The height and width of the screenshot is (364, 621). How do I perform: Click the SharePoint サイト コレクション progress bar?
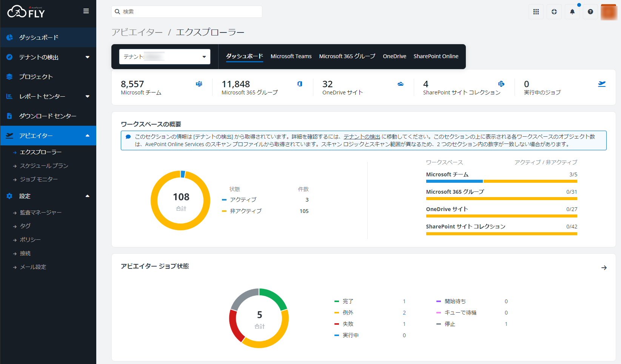point(501,233)
